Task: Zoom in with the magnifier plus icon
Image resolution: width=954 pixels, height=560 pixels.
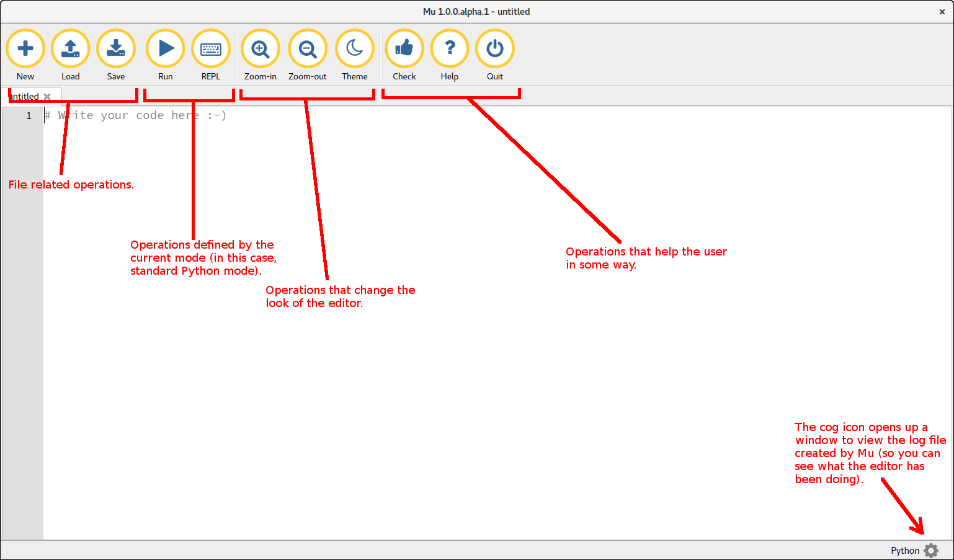Action: 261,48
